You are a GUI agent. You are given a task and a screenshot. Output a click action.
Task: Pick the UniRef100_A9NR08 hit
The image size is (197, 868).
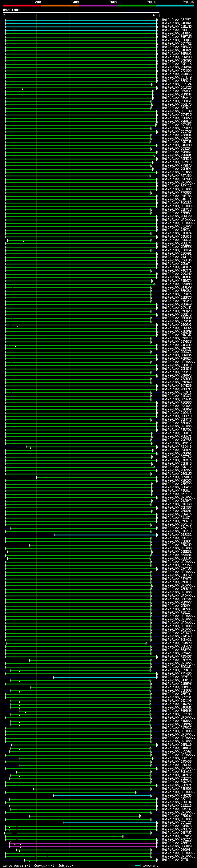[177, 57]
